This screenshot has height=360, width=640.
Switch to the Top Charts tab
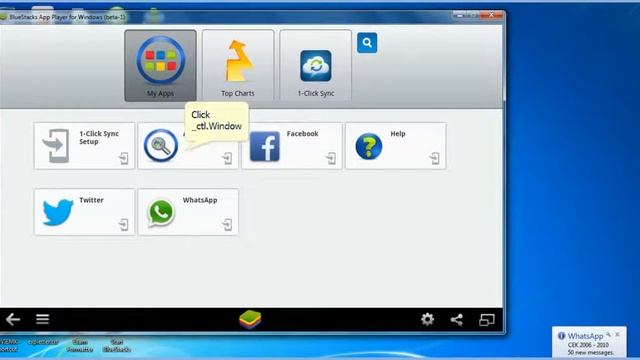pos(238,65)
